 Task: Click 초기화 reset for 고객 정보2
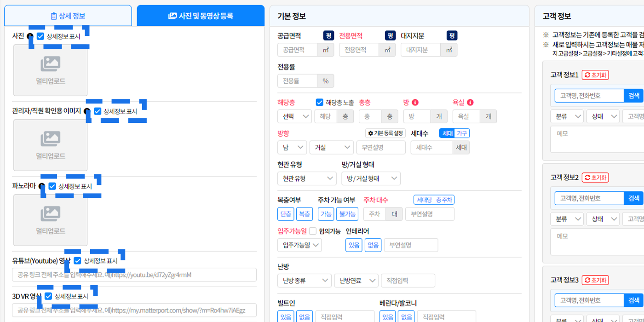pos(595,178)
